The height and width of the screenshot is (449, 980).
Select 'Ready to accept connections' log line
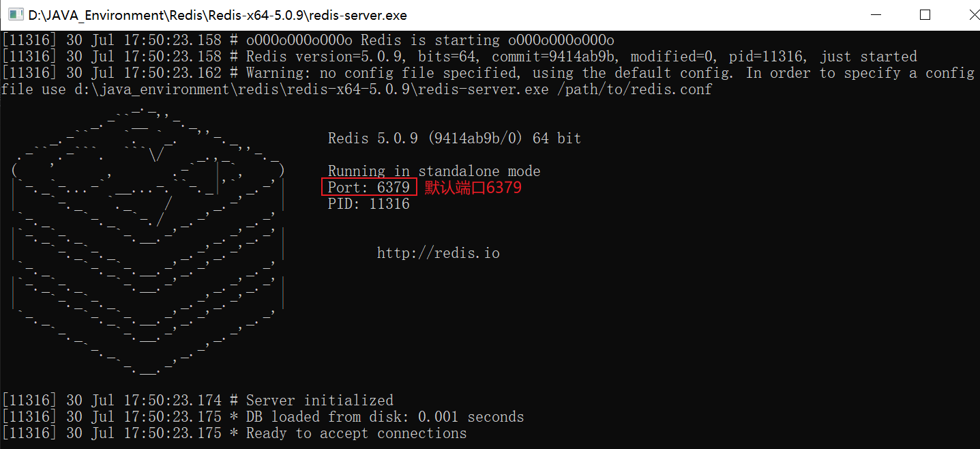tap(234, 433)
